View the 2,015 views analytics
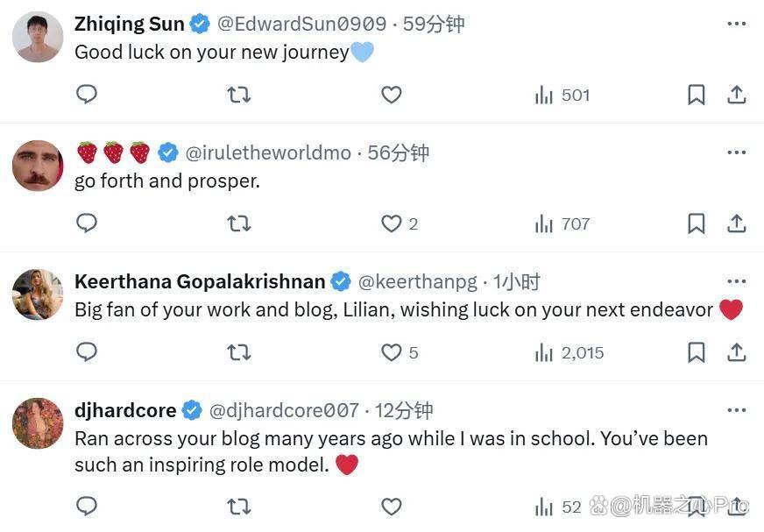The image size is (764, 532). pos(569,352)
